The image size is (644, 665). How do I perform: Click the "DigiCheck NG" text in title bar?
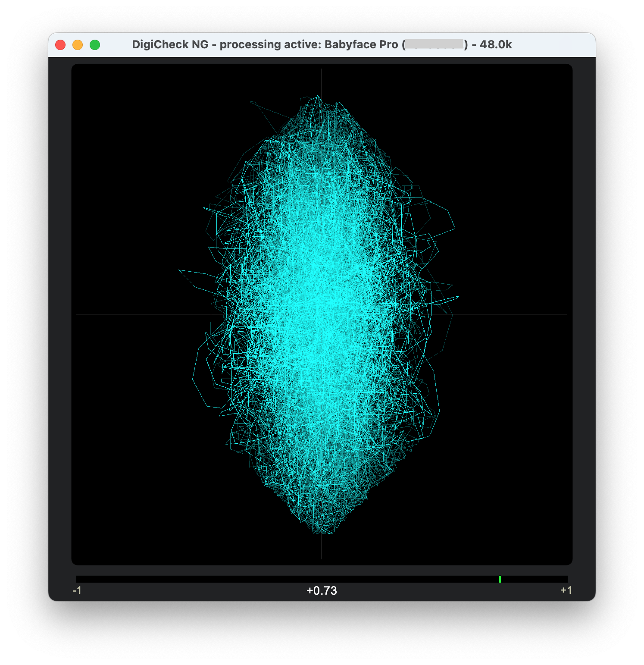[x=170, y=45]
